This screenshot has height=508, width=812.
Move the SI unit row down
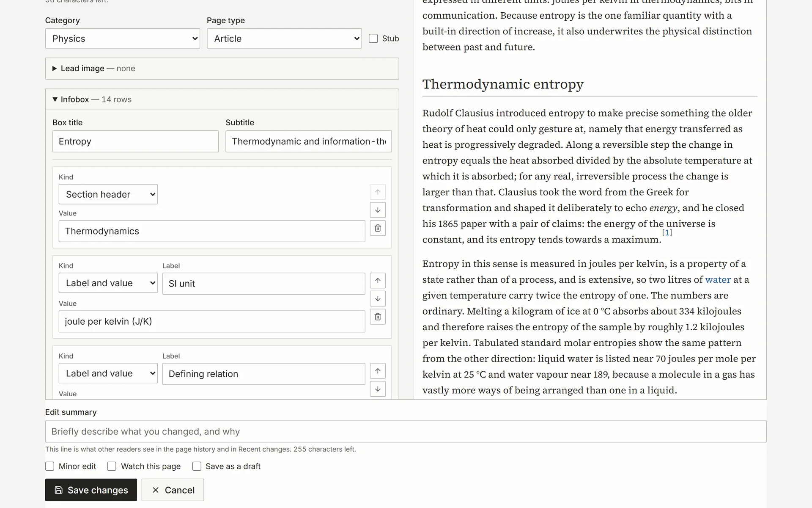(x=378, y=298)
